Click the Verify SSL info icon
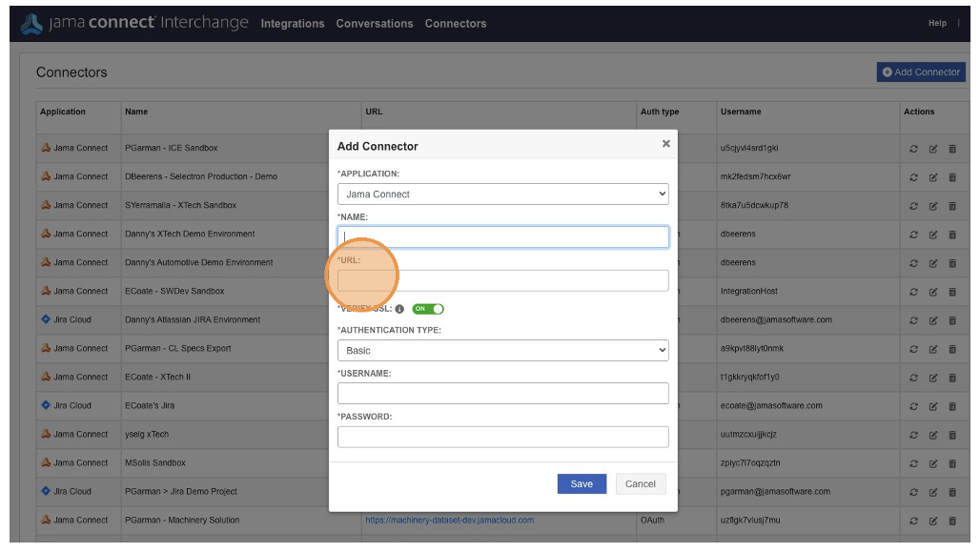 (x=399, y=309)
